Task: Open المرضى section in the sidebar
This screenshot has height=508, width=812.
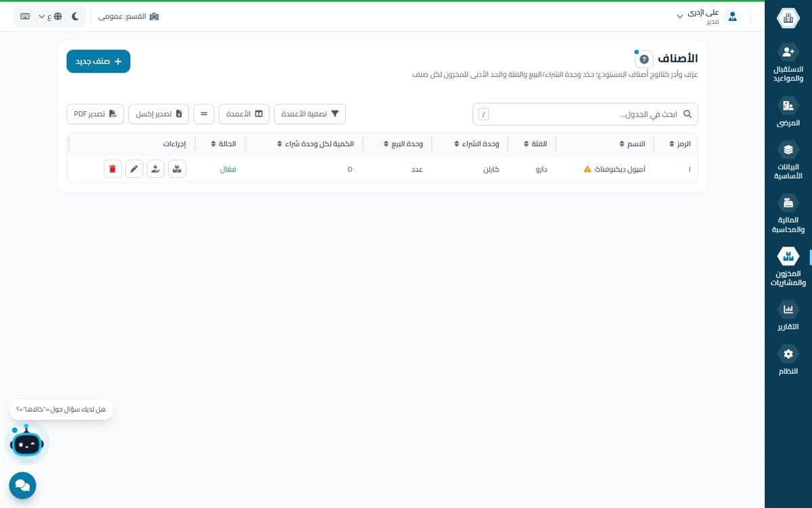Action: 788,112
